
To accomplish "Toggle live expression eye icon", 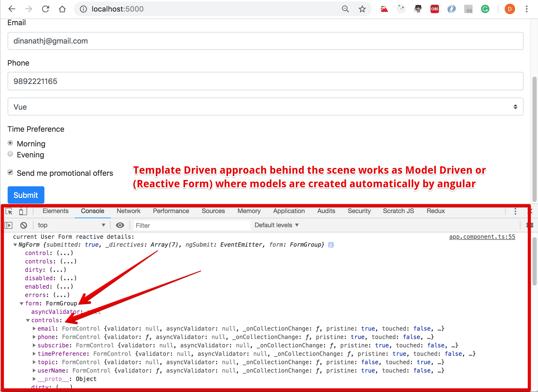I will tap(120, 225).
